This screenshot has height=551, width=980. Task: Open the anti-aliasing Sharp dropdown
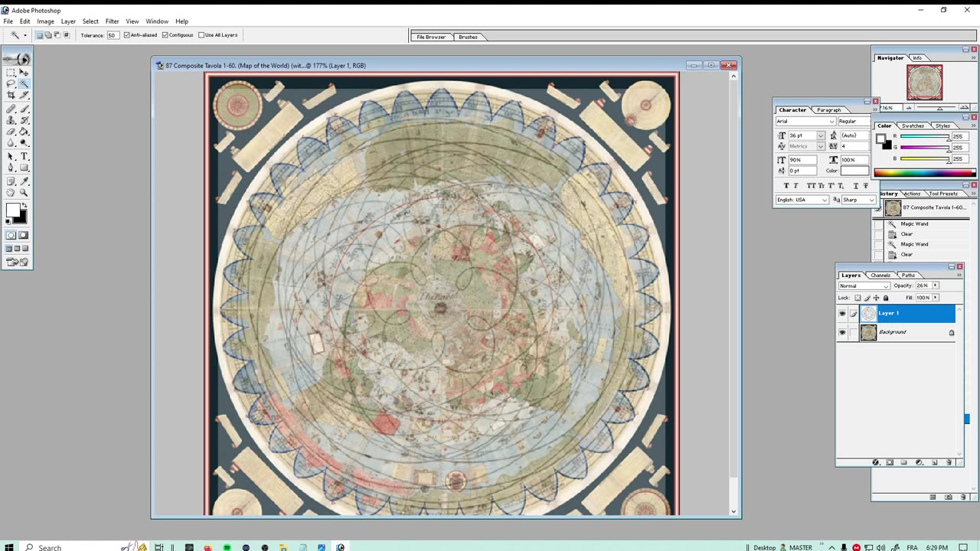(x=859, y=200)
